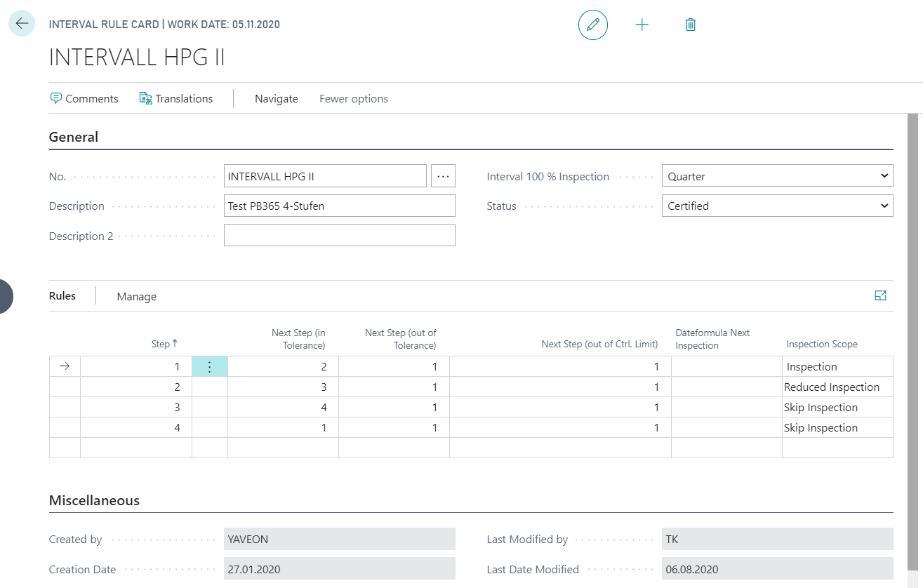This screenshot has height=588, width=923.
Task: Click Next Step (in Tolerance) column header
Action: (298, 339)
